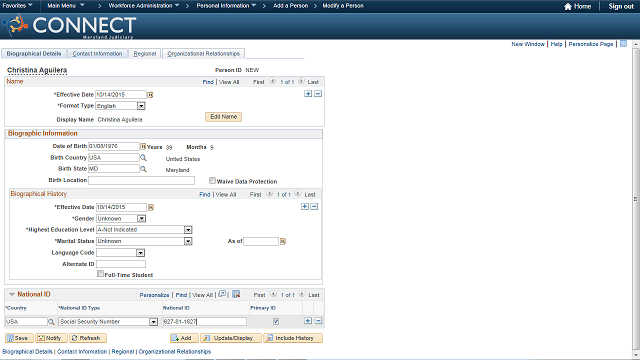640x360 pixels.
Task: Click Find in Biographical History header
Action: pyautogui.click(x=204, y=195)
